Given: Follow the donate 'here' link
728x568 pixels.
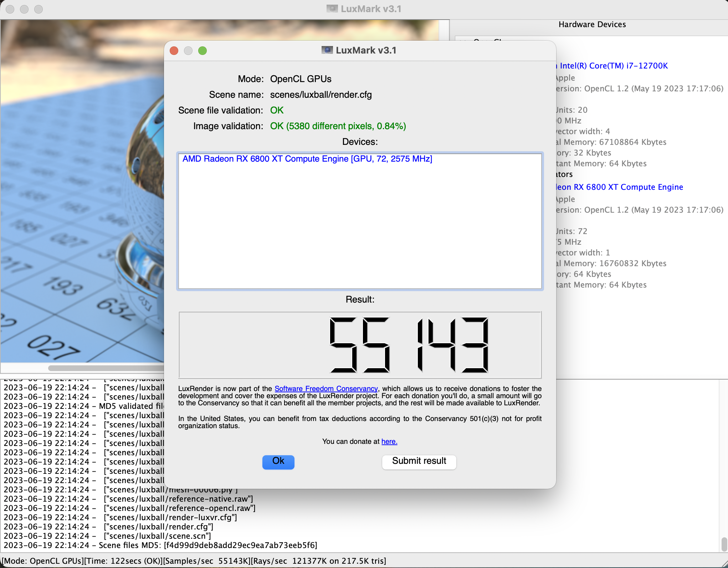Looking at the screenshot, I should click(x=389, y=441).
